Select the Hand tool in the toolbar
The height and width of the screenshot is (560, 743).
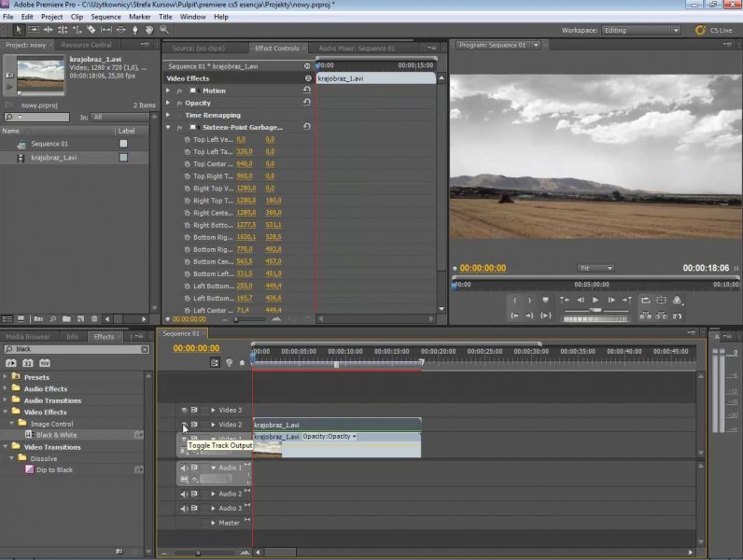coord(148,30)
